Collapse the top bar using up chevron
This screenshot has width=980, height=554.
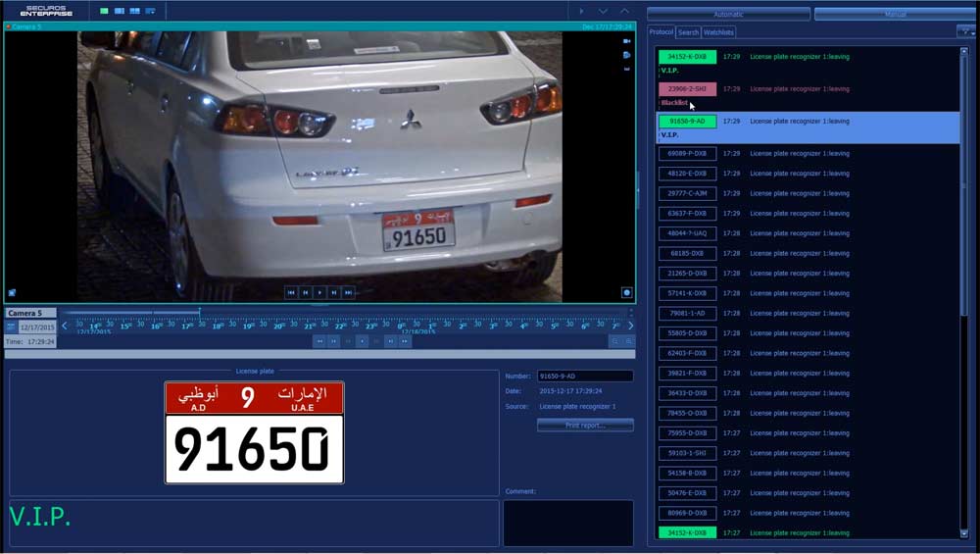click(624, 11)
